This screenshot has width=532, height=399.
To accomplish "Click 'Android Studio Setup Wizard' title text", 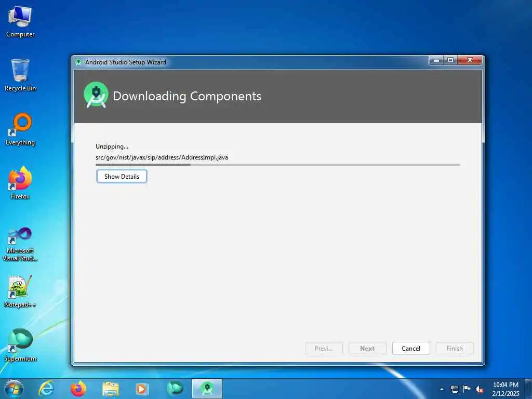I will tap(126, 62).
